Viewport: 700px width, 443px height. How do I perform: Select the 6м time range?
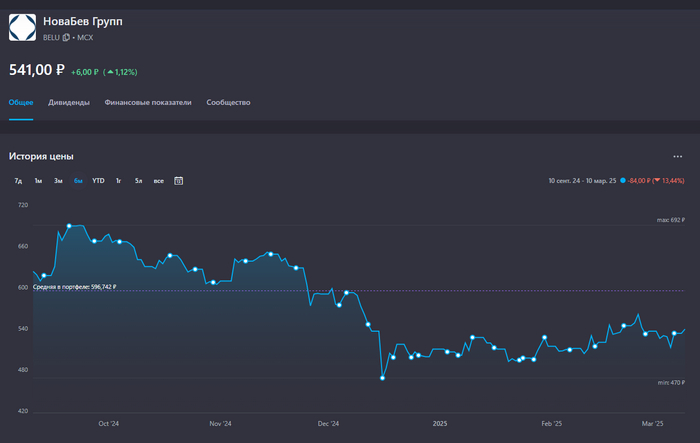pos(78,181)
